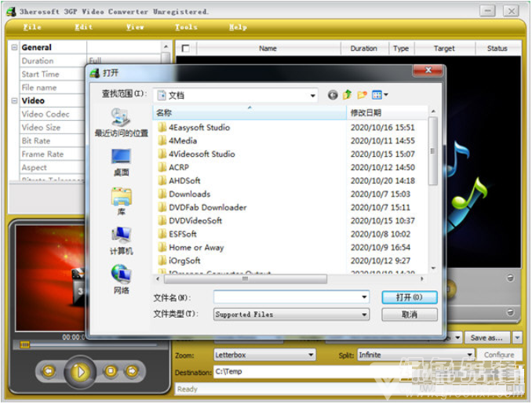Open Network (网络) shortcut in sidebar

[x=121, y=280]
